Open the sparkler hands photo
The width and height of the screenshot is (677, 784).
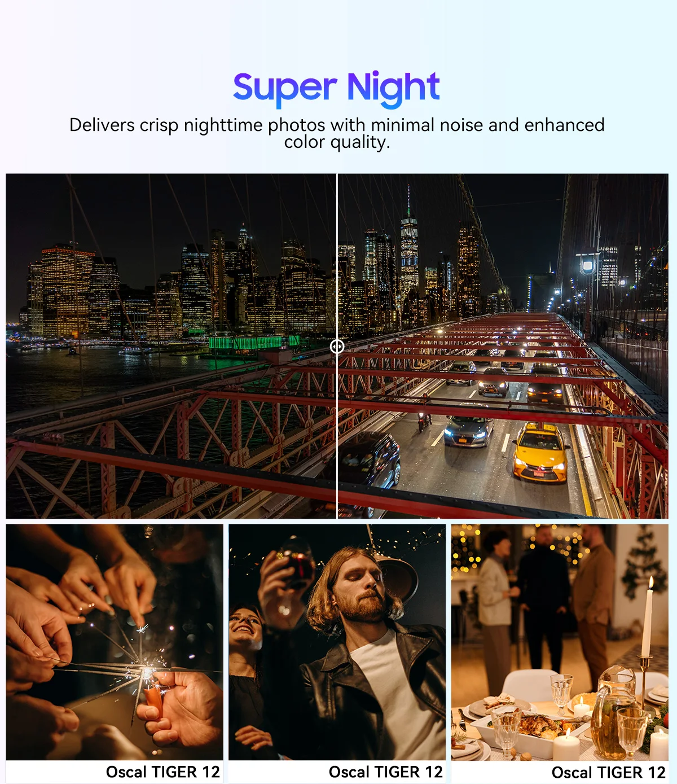[115, 642]
